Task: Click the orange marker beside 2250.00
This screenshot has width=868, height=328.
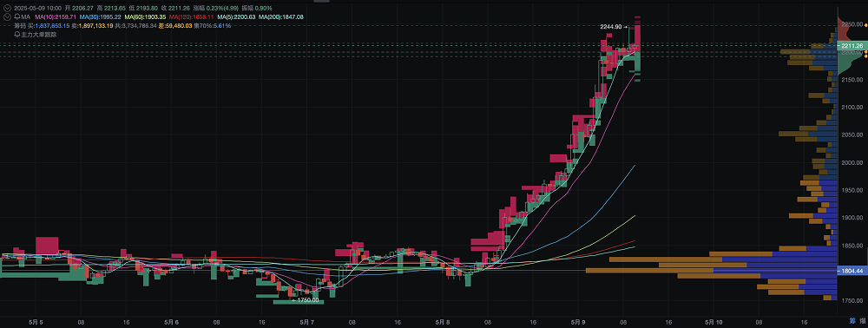Action: (865, 25)
